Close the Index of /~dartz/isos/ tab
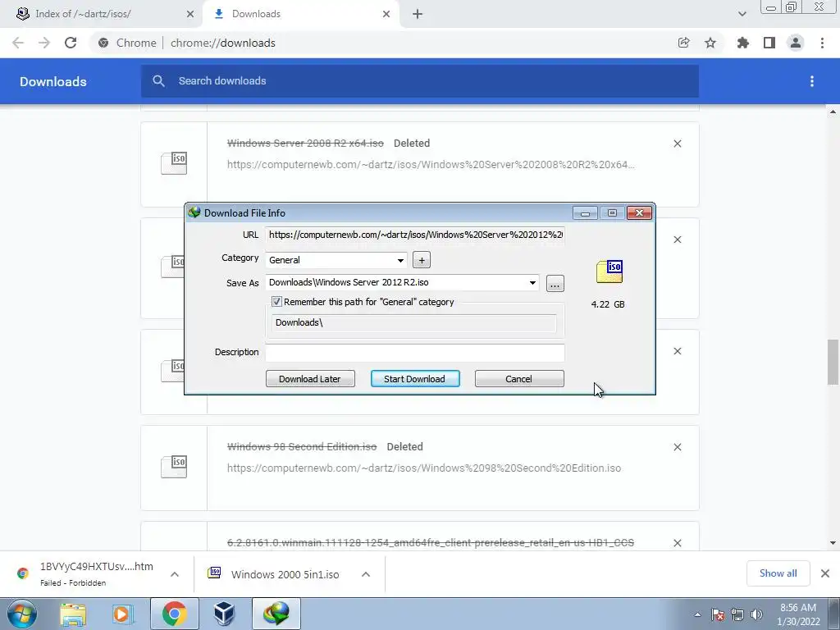This screenshot has width=840, height=630. coord(190,14)
